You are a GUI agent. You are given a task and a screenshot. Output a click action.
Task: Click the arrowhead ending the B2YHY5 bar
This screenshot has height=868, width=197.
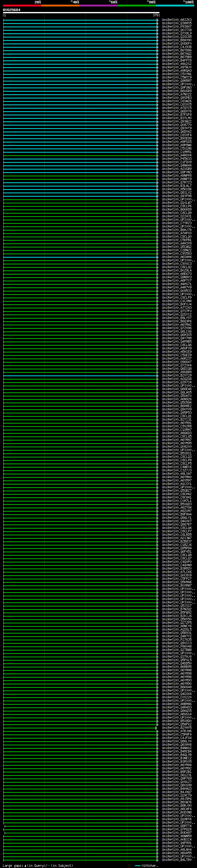[156, 728]
